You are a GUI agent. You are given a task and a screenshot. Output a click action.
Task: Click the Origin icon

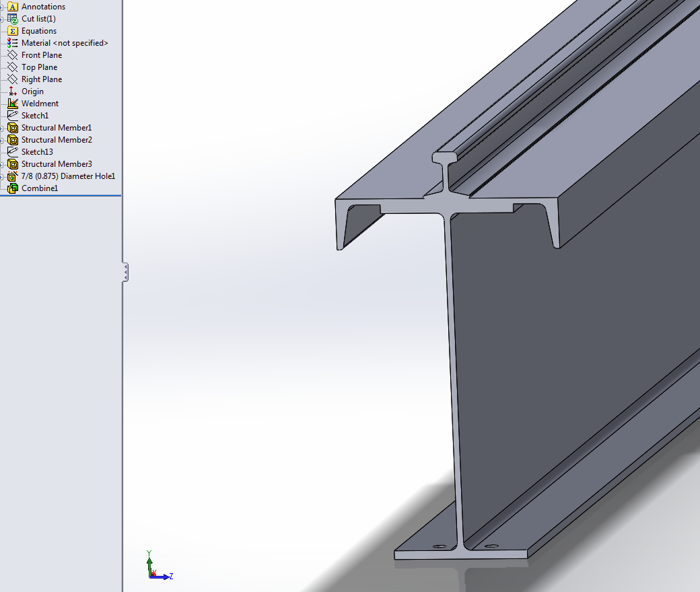pos(13,91)
